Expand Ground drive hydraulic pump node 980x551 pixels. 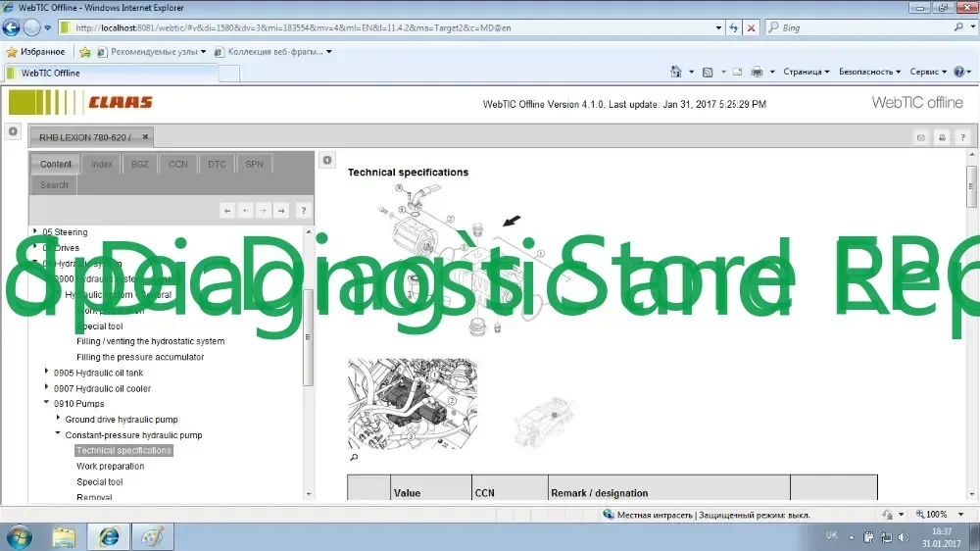tap(58, 418)
